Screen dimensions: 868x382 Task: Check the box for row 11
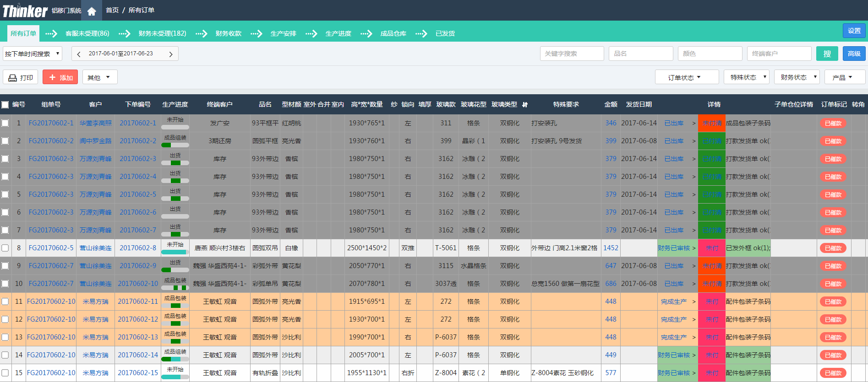[5, 301]
